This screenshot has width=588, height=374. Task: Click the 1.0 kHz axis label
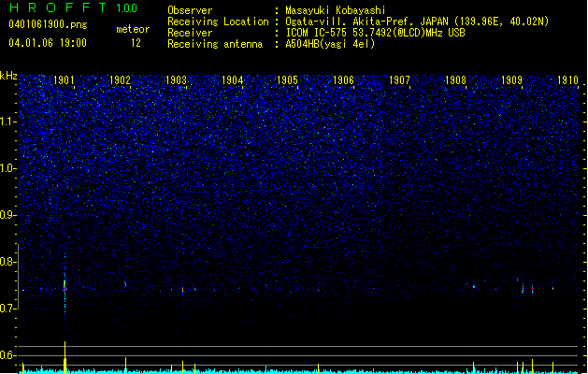pos(7,168)
